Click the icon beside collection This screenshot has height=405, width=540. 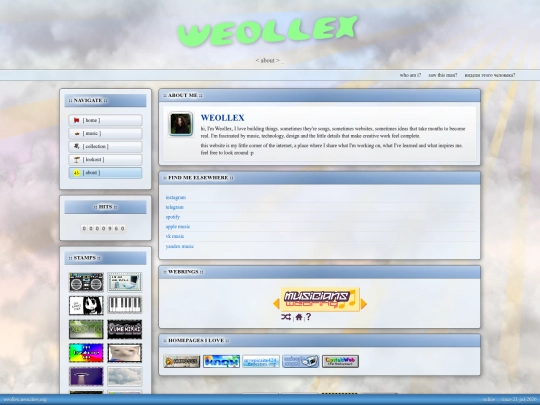[76, 146]
